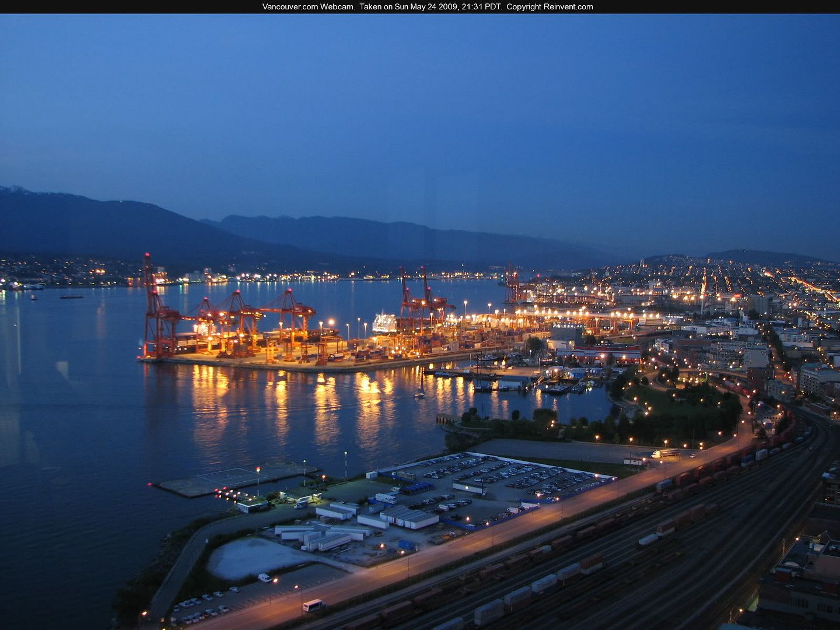The height and width of the screenshot is (630, 840).
Task: Click the floating helipad platform on water
Action: coord(233,478)
